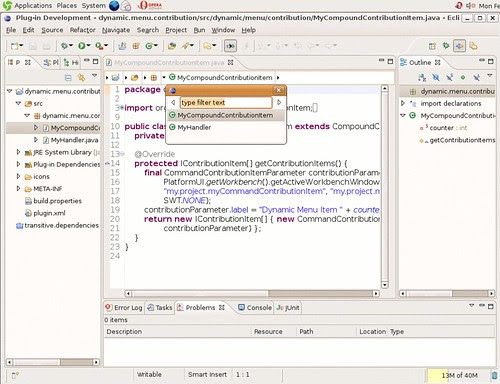Screen dimensions: 500x384
Task: Open the File menu
Action: click(11, 30)
